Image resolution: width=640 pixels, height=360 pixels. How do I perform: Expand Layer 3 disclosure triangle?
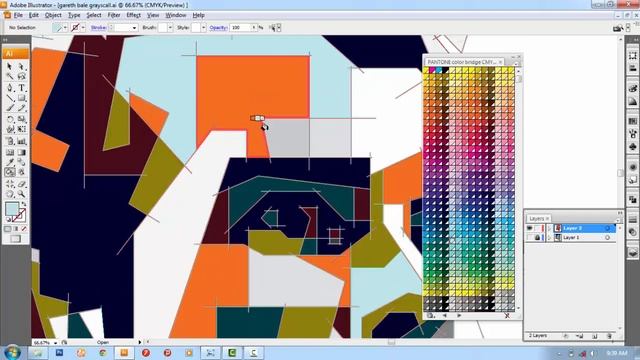pos(549,228)
